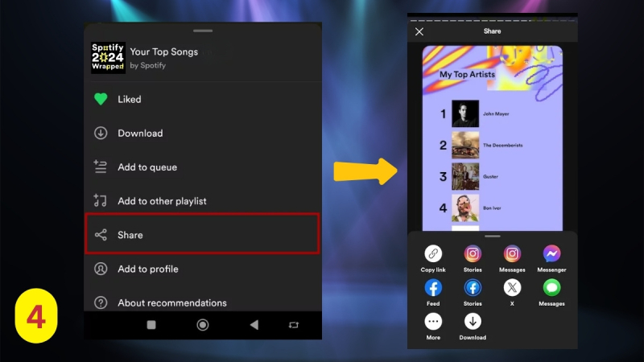Tap My Top Artists heading
The height and width of the screenshot is (362, 644).
(467, 74)
